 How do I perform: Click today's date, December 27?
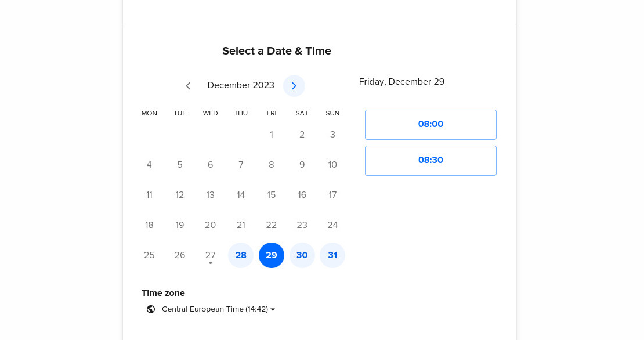point(210,255)
